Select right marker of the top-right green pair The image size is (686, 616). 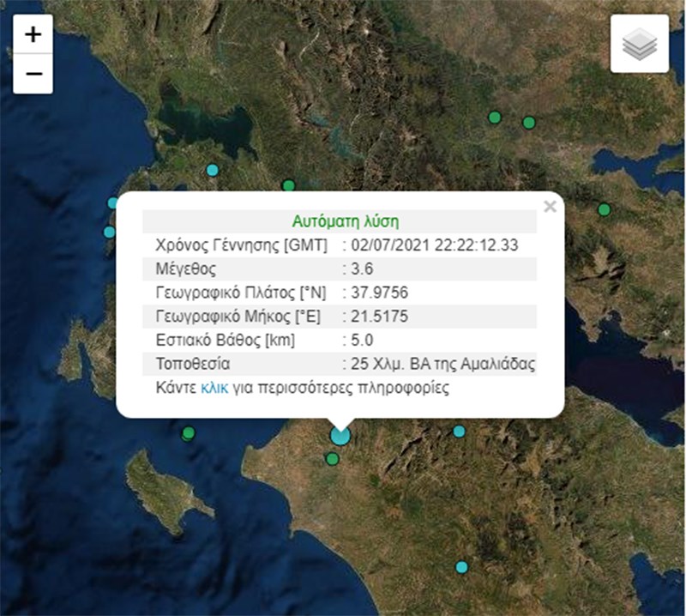click(529, 123)
